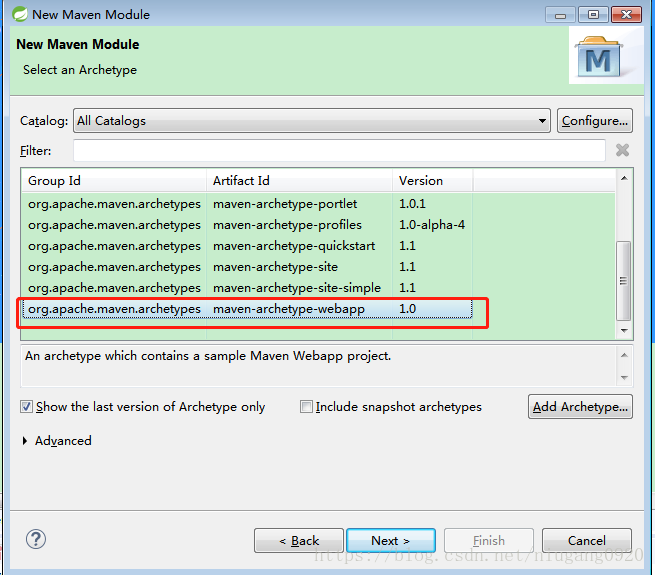This screenshot has height=575, width=655.
Task: Sort by Group Id column header
Action: pyautogui.click(x=114, y=181)
